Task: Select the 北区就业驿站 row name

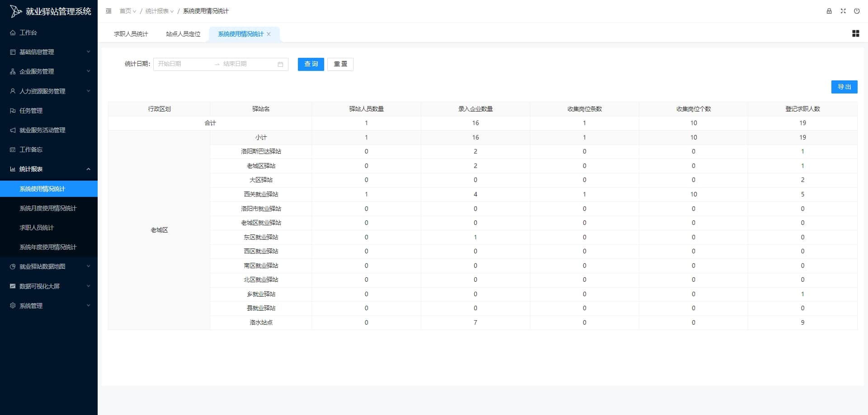Action: (x=261, y=280)
